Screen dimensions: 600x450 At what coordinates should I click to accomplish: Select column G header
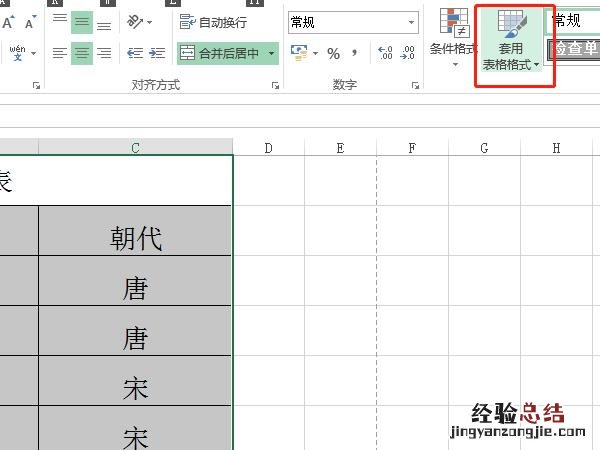pos(484,148)
